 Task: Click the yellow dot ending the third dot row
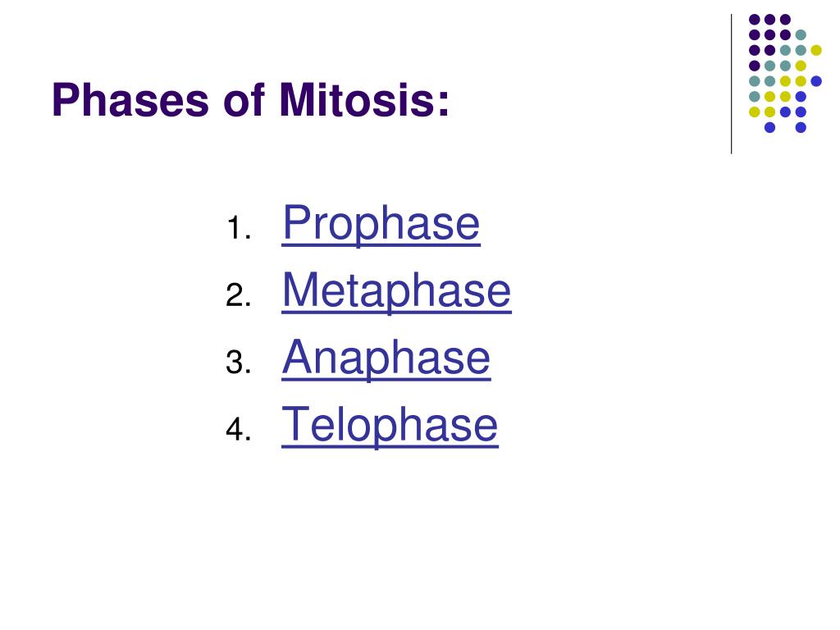[x=816, y=50]
